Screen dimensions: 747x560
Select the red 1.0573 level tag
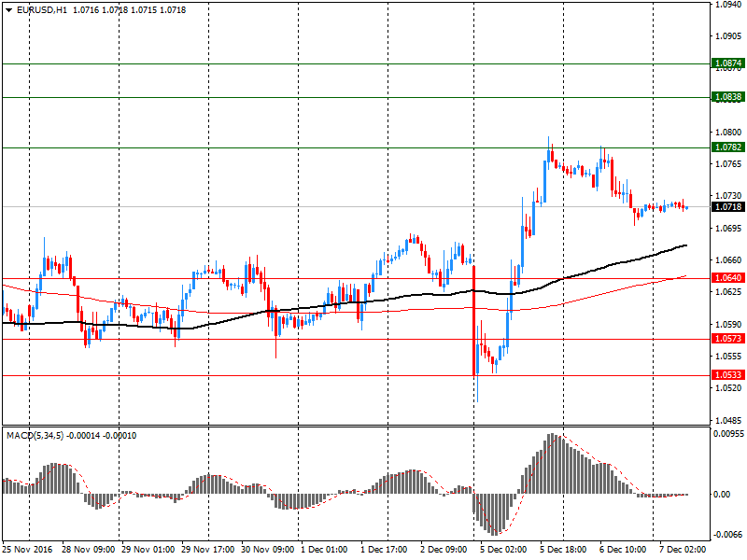point(728,339)
